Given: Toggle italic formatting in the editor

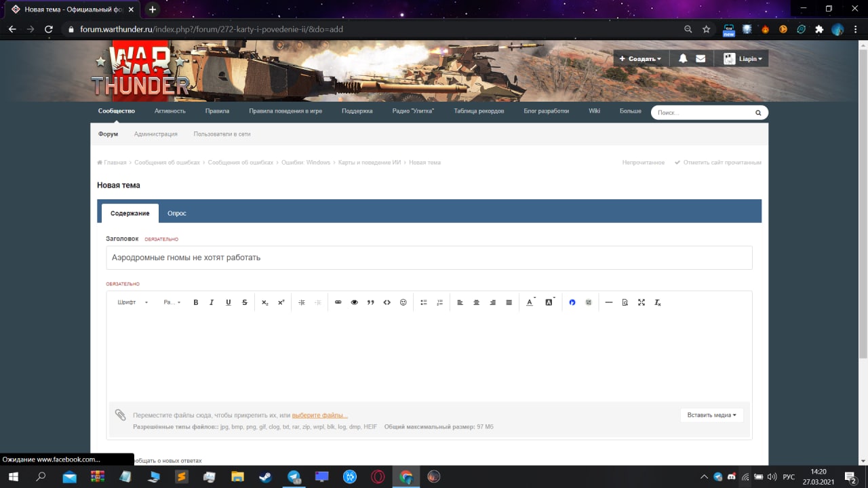Looking at the screenshot, I should [212, 302].
